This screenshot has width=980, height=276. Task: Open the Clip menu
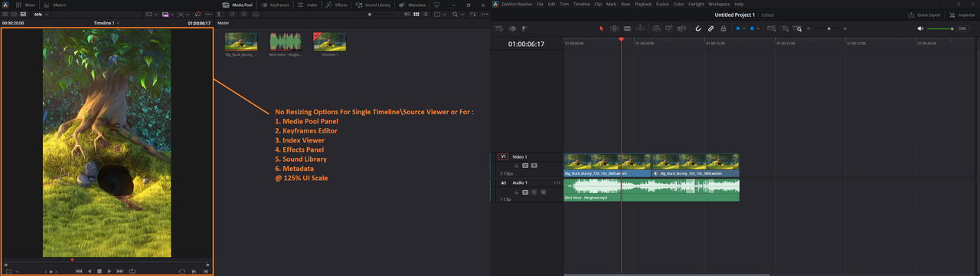tap(598, 4)
